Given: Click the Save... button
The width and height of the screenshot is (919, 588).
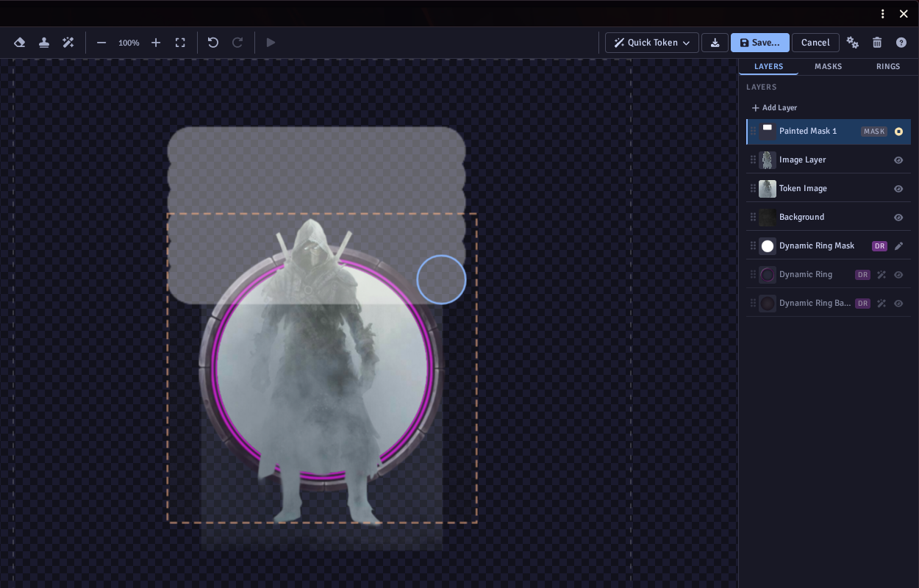Looking at the screenshot, I should pyautogui.click(x=760, y=43).
